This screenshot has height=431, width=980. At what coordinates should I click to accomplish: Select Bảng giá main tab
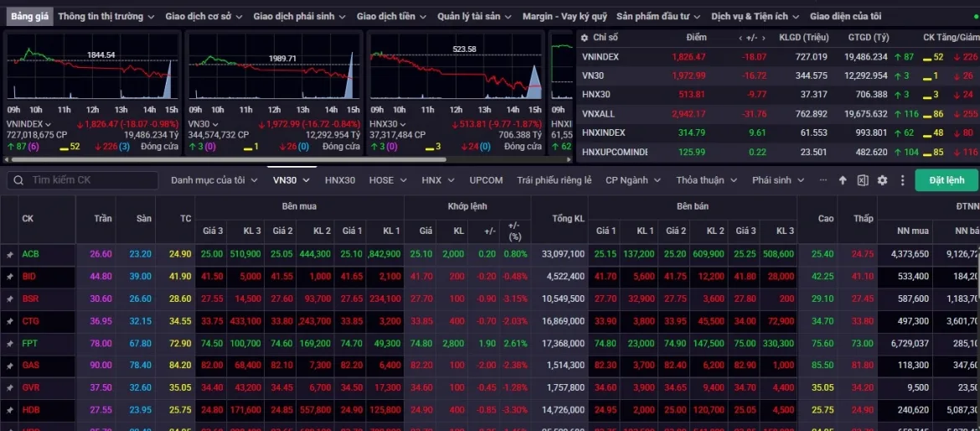pyautogui.click(x=30, y=16)
